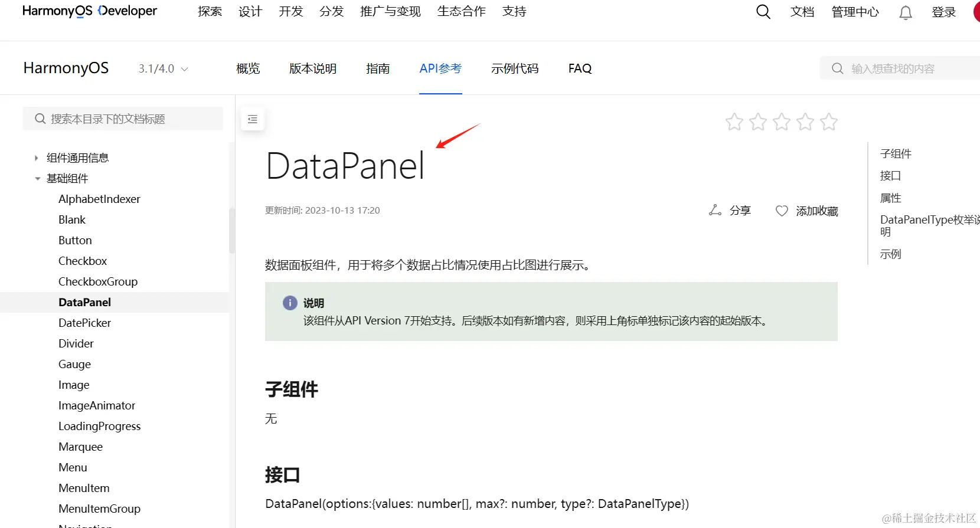Open the 设计 top menu
The width and height of the screenshot is (980, 528).
point(250,12)
